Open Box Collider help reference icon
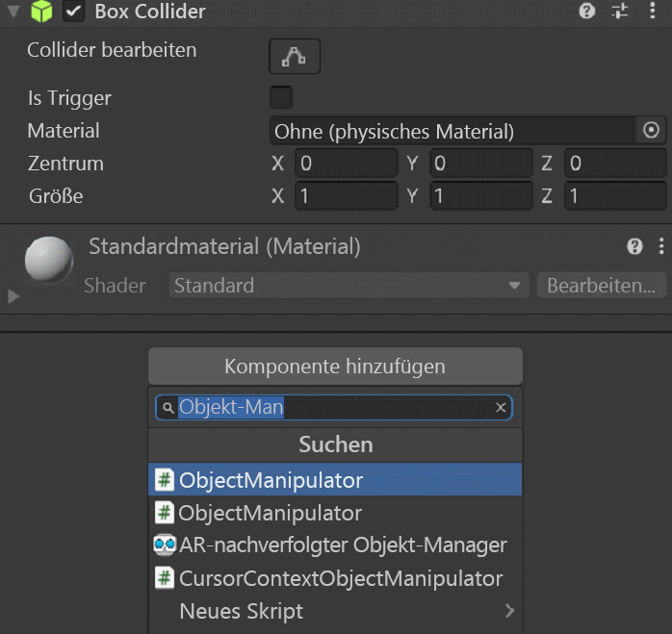Image resolution: width=672 pixels, height=634 pixels. [x=586, y=11]
